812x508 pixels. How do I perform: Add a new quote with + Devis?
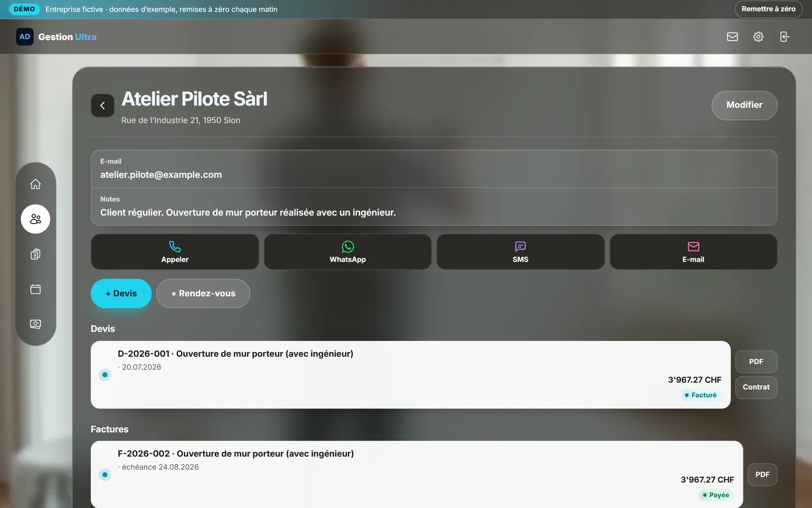point(121,293)
